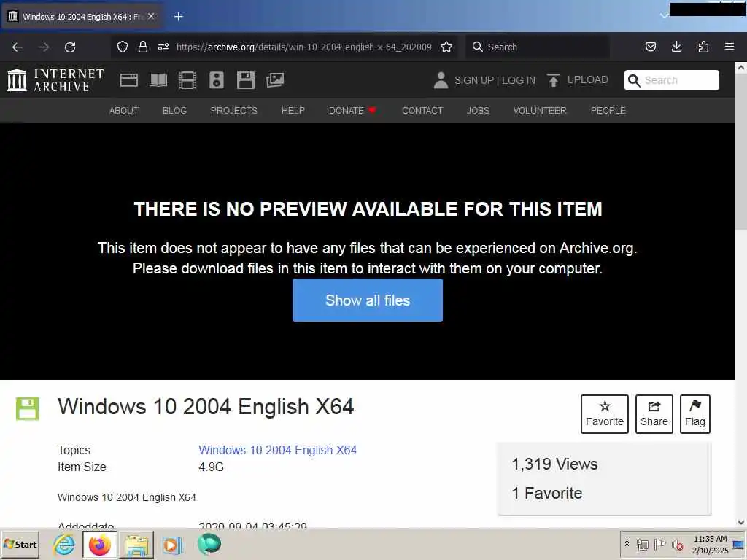Open Firefox downloads panel
747x560 pixels.
pos(676,47)
